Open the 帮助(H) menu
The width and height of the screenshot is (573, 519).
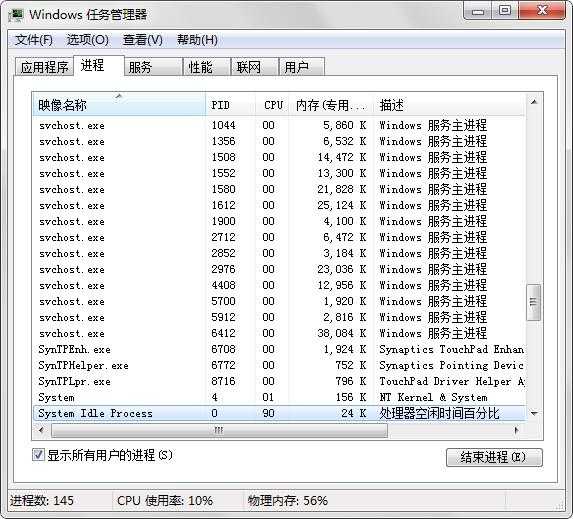[x=197, y=39]
